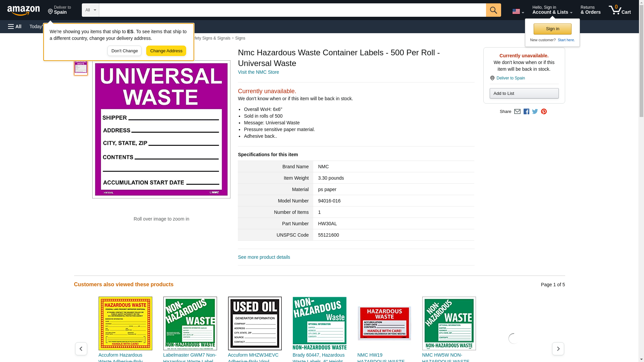Share product via email icon
Viewport: 644px width, 362px height.
click(x=517, y=112)
